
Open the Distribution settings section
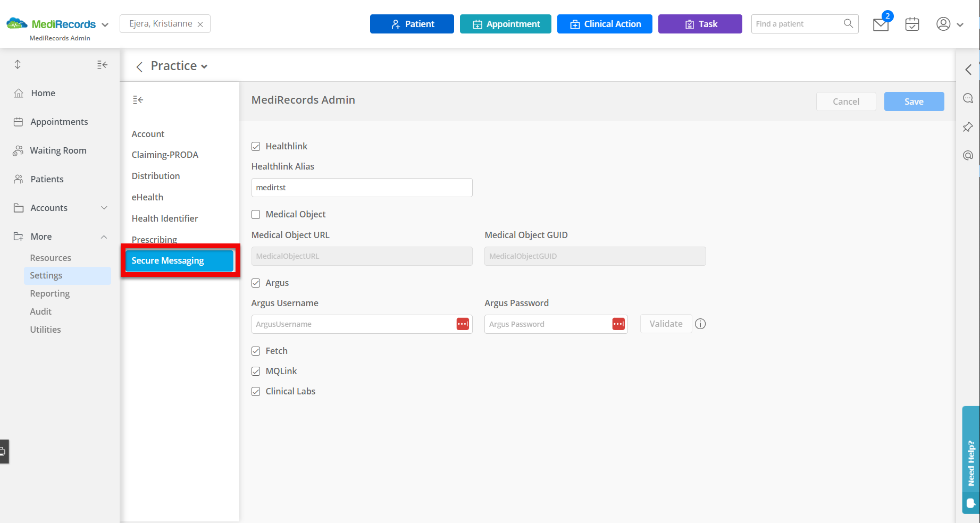click(x=156, y=176)
